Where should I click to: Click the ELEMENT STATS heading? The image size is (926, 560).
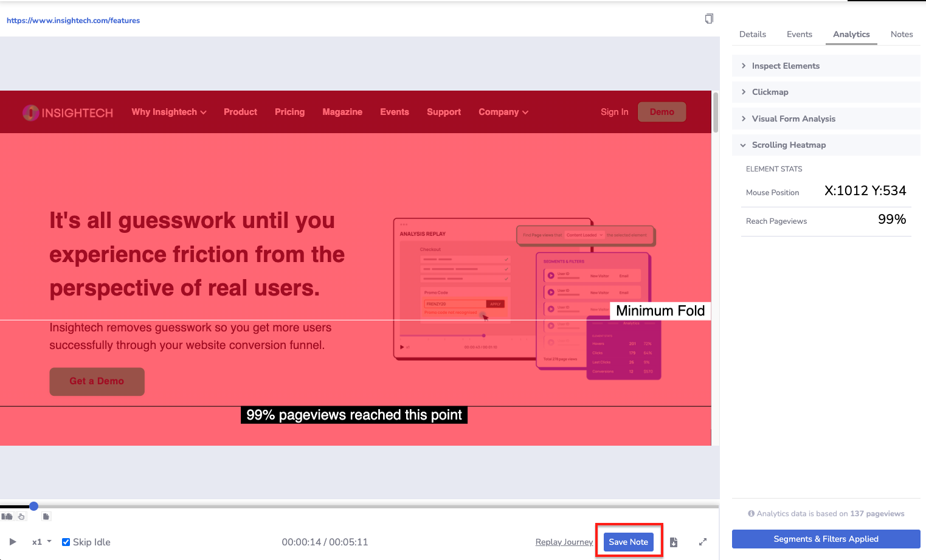774,169
